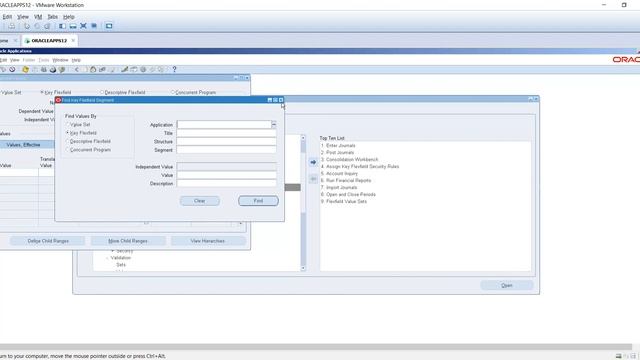Select Concurrent Program radio in Segment Values window
Image resolution: width=640 pixels, height=360 pixels.
pyautogui.click(x=173, y=93)
